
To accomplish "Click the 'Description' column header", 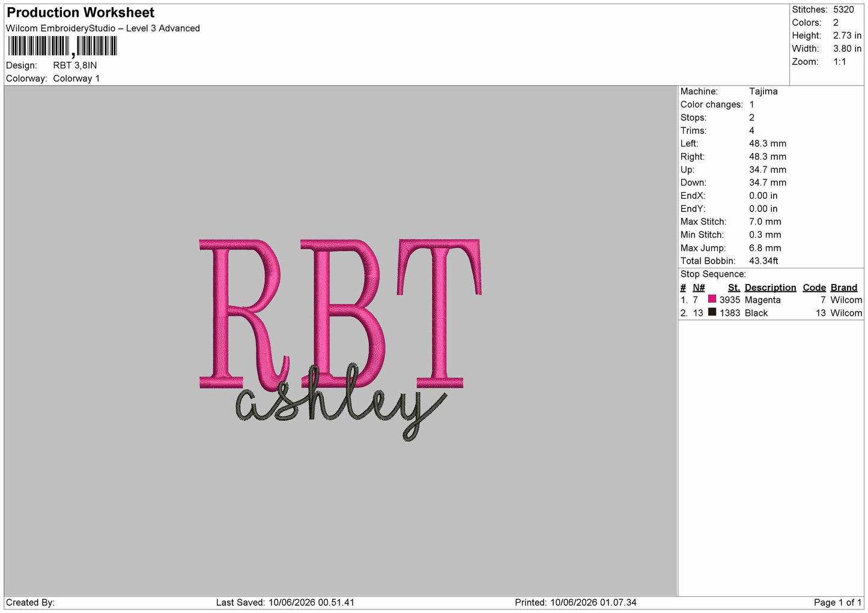I will (x=770, y=288).
